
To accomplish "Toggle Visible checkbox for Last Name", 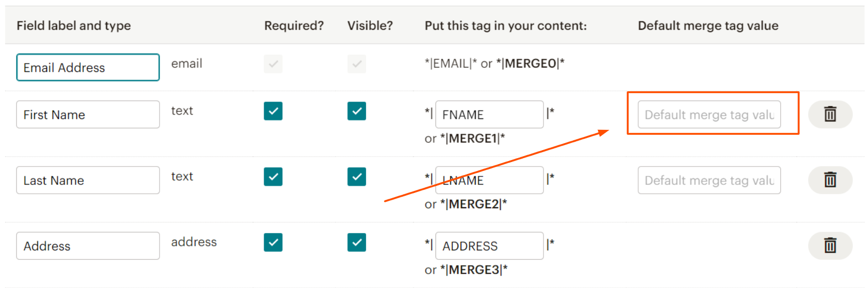I will point(357,176).
